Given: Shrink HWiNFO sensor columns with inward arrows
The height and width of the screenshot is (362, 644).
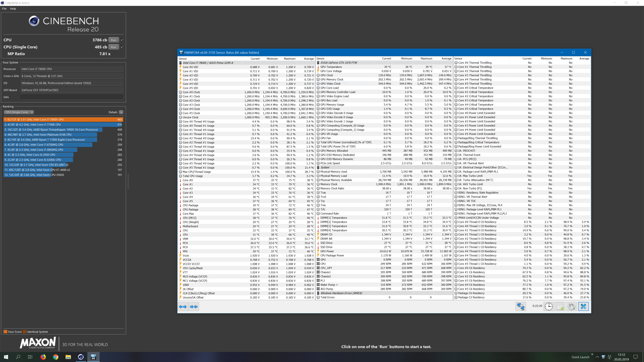Looking at the screenshot, I should (194, 307).
